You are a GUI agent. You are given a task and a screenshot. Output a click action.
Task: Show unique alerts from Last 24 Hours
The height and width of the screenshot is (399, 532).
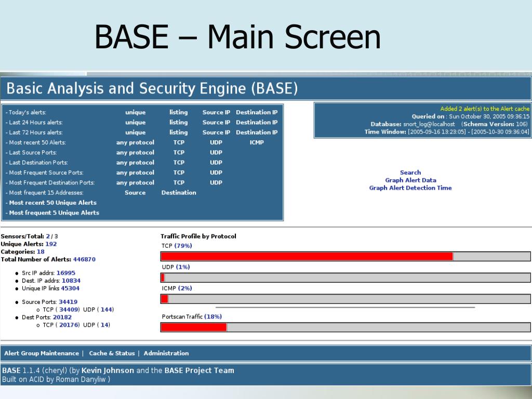[x=136, y=123]
